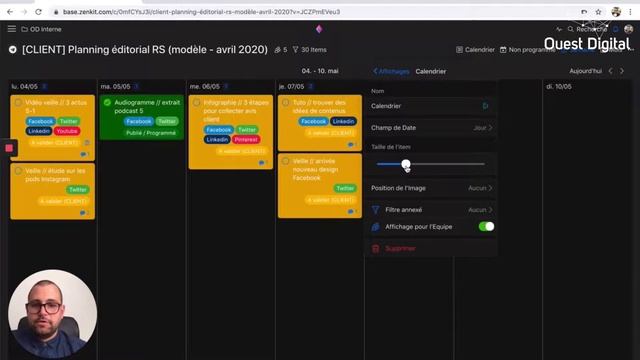
Task: Open the Chrome three-dot menu
Action: (x=631, y=12)
